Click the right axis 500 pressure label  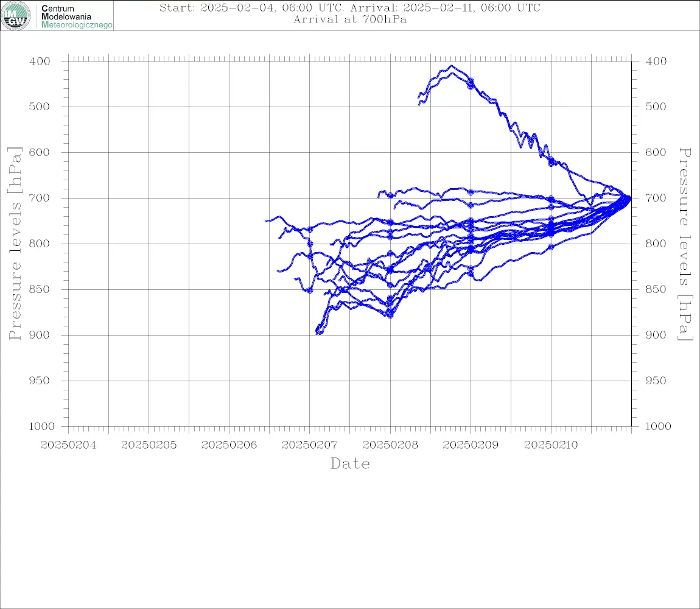[x=656, y=107]
